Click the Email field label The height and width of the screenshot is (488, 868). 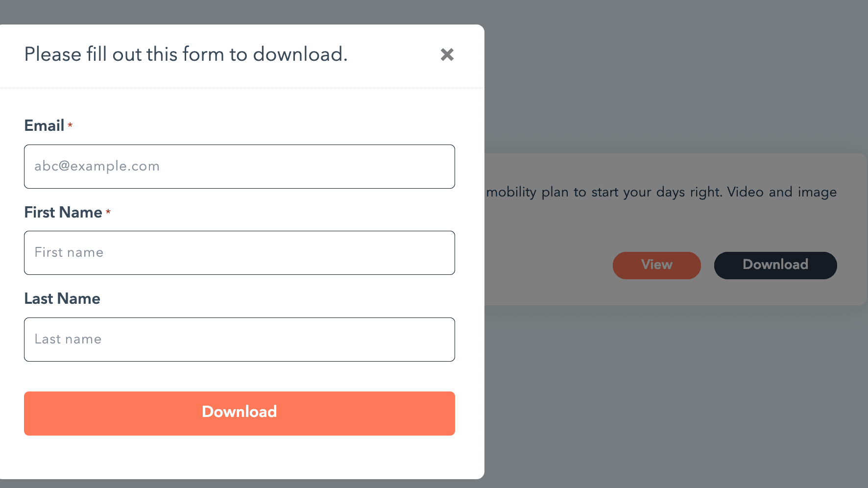click(x=44, y=126)
